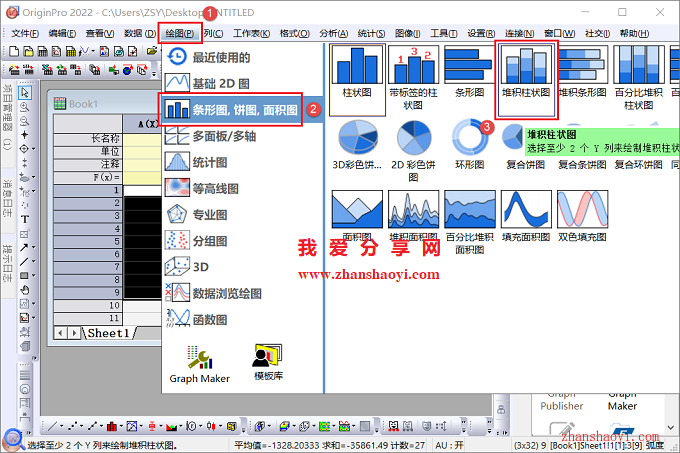The height and width of the screenshot is (453, 680).
Task: Click the area plot icon in bottom toolbar
Action: pyautogui.click(x=171, y=427)
